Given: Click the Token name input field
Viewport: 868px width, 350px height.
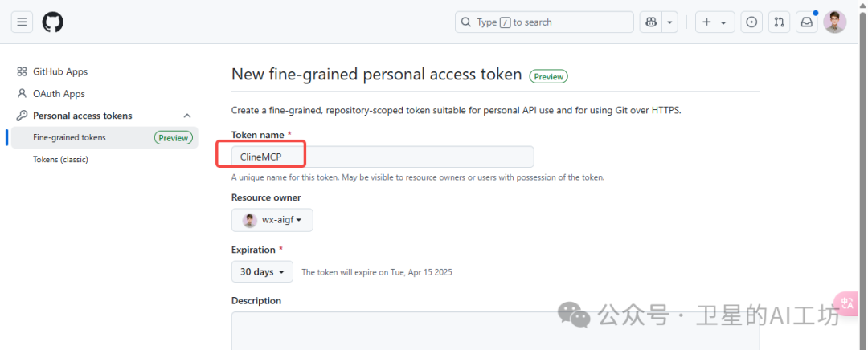Looking at the screenshot, I should (x=383, y=157).
